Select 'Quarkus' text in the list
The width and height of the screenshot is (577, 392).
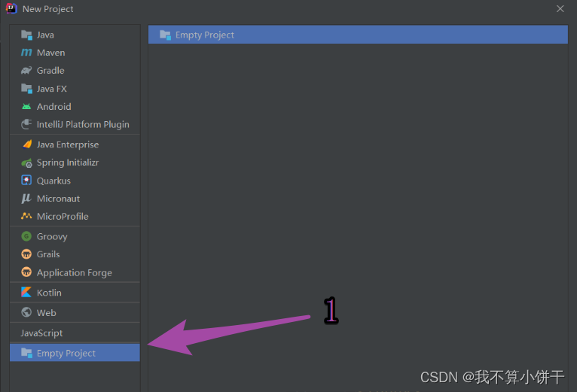(53, 181)
